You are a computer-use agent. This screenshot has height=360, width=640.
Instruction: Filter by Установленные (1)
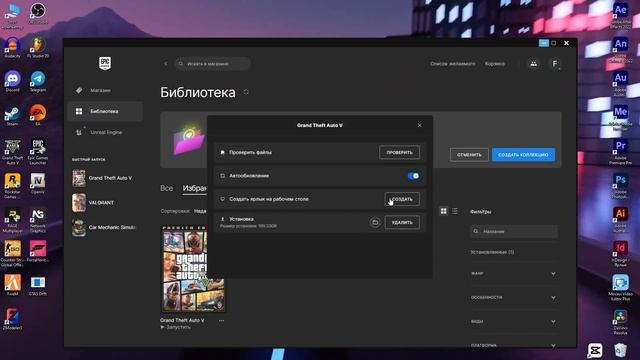pos(492,252)
